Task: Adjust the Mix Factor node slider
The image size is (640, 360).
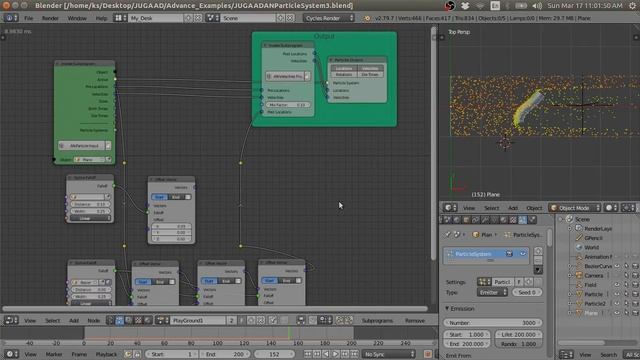Action: (x=287, y=105)
